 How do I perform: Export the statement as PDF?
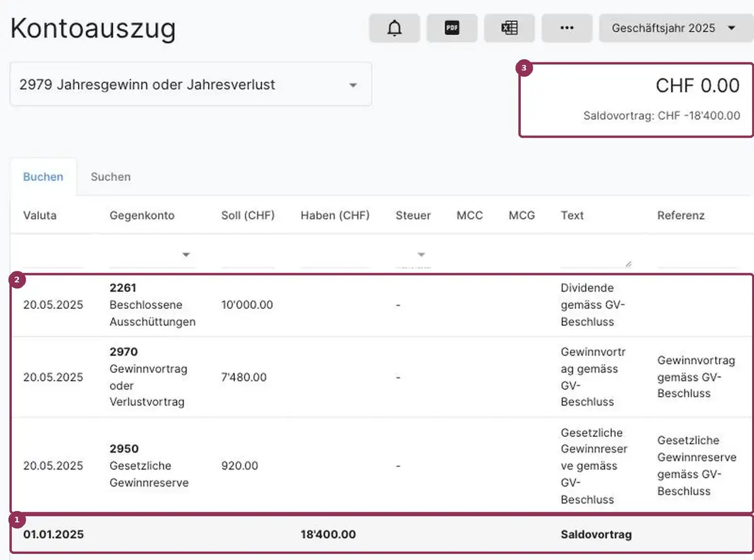coord(452,28)
